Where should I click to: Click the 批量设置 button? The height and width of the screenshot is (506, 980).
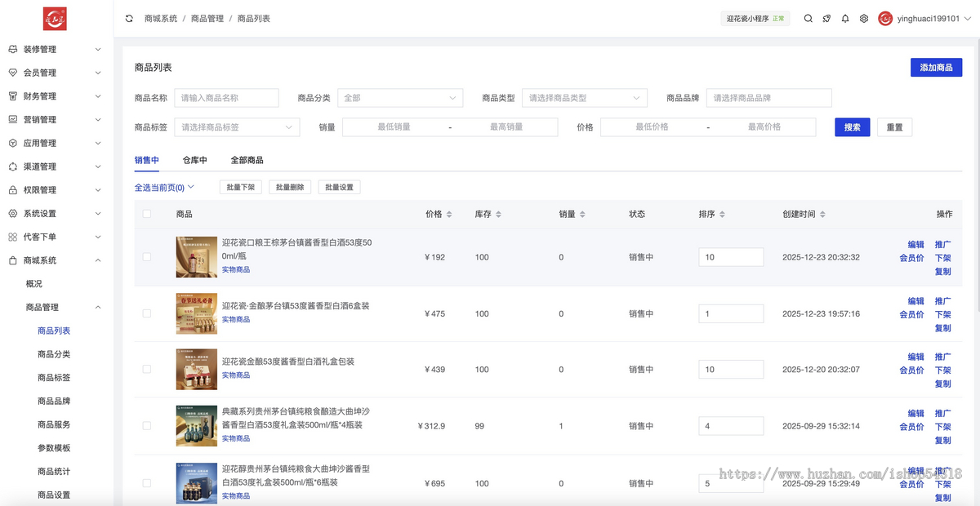click(339, 187)
